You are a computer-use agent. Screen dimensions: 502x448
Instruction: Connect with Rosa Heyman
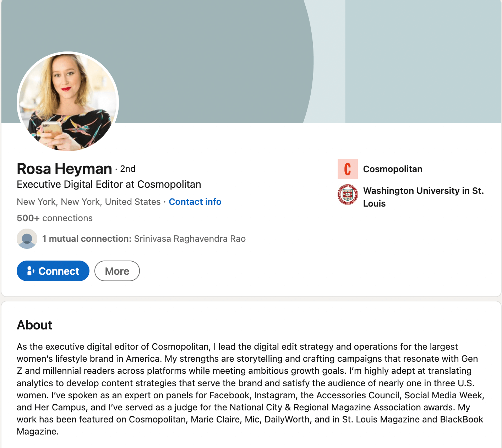coord(53,271)
